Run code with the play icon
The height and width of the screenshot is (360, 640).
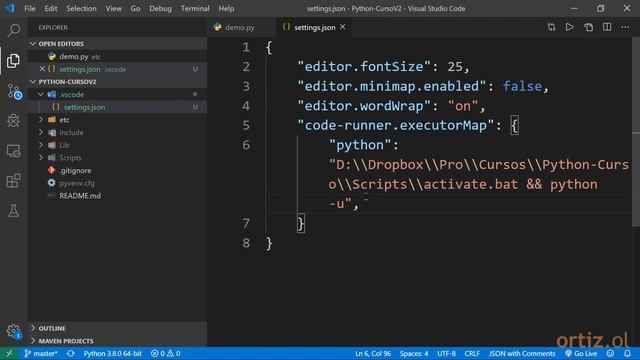pyautogui.click(x=569, y=27)
